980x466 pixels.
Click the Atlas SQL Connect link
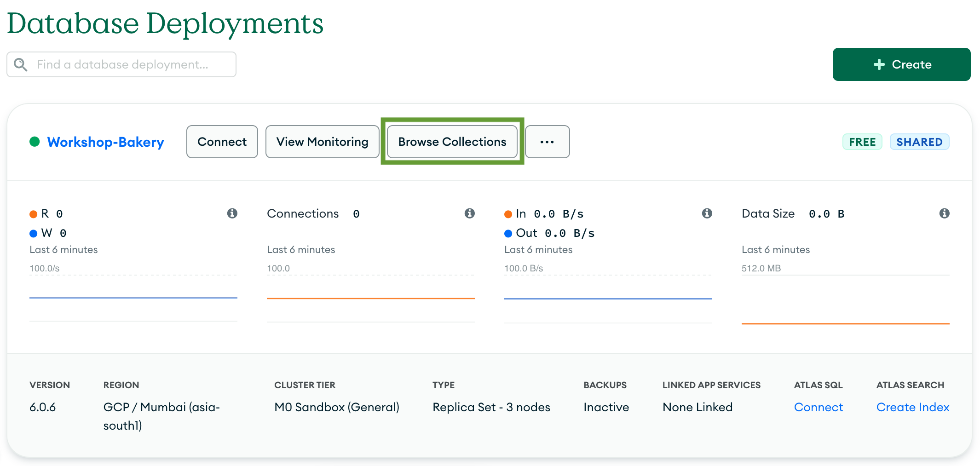[x=819, y=407]
